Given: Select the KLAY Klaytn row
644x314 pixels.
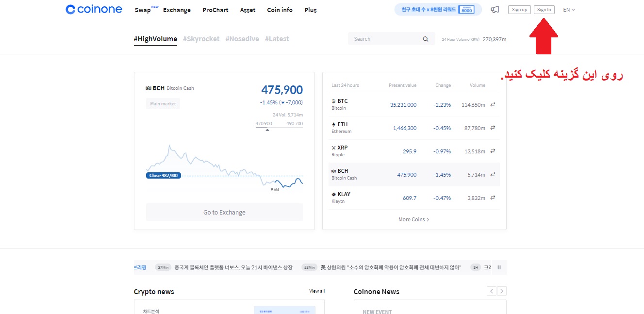Looking at the screenshot, I should click(414, 198).
